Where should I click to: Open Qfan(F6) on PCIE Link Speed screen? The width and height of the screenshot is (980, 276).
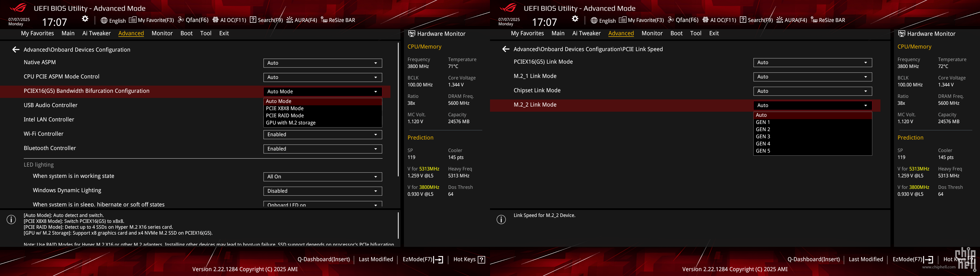[x=683, y=20]
